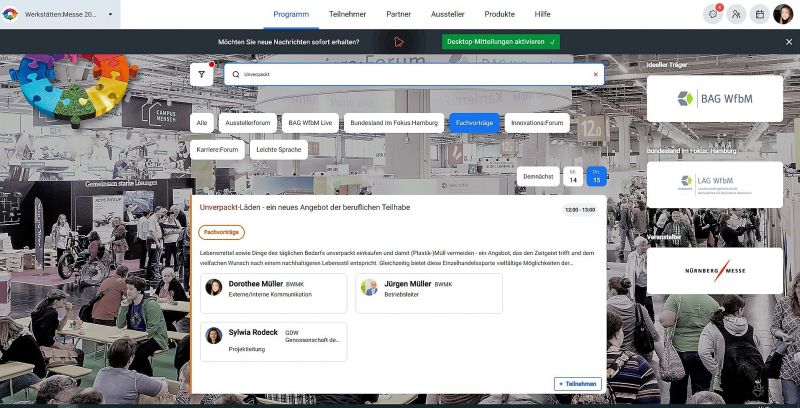This screenshot has width=800, height=408.
Task: Open the chat messages icon
Action: click(712, 14)
